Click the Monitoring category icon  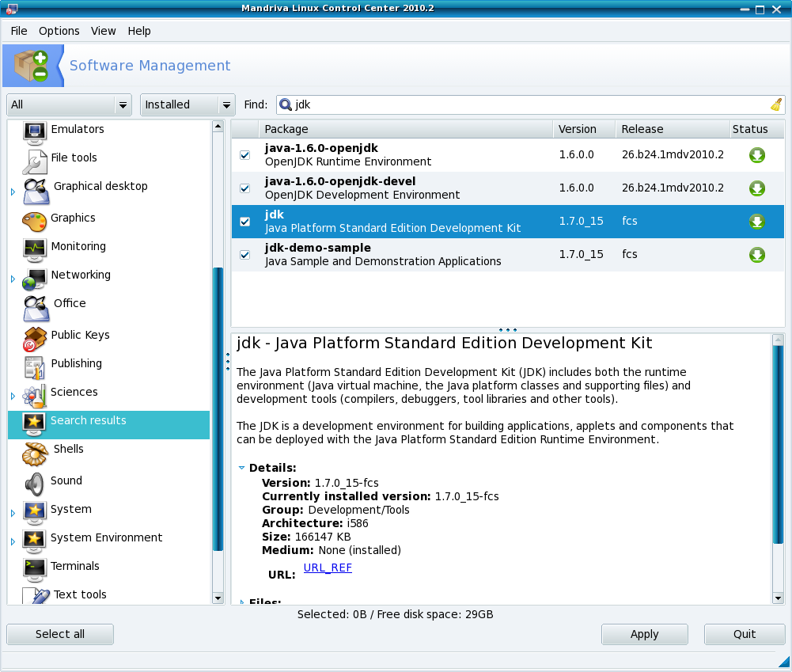36,248
